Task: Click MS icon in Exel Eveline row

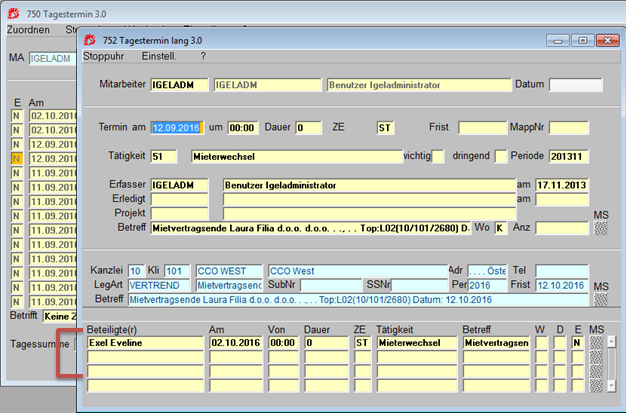Action: (x=596, y=343)
